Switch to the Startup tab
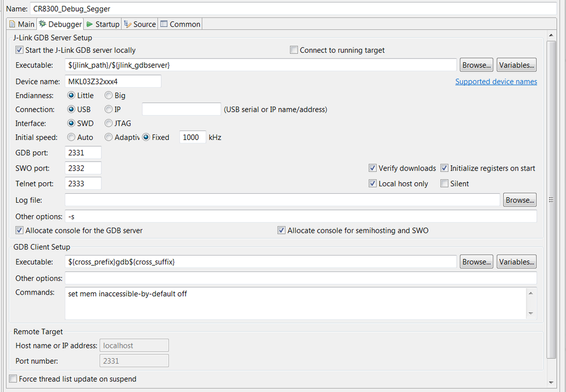Image resolution: width=566 pixels, height=392 pixels. (103, 24)
